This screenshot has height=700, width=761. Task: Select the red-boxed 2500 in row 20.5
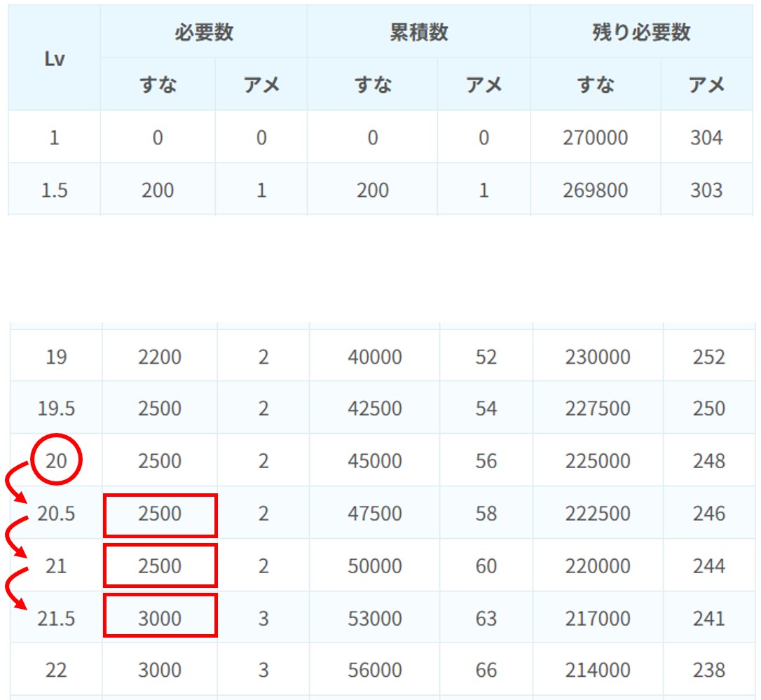160,514
